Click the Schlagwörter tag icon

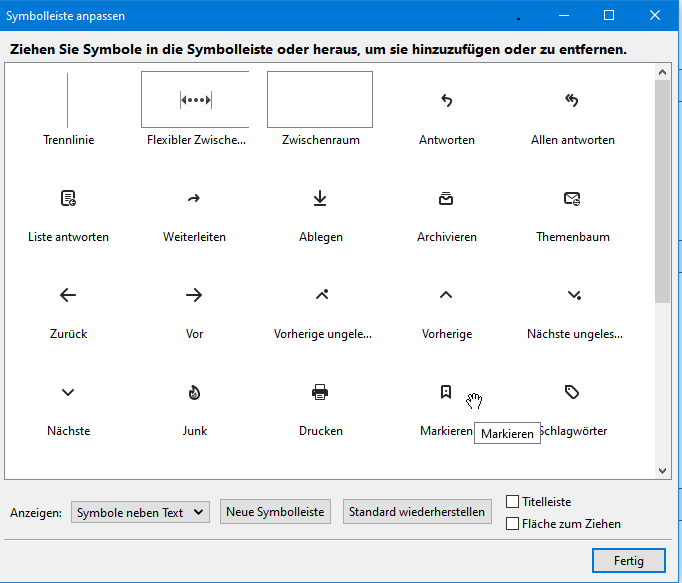(x=572, y=392)
